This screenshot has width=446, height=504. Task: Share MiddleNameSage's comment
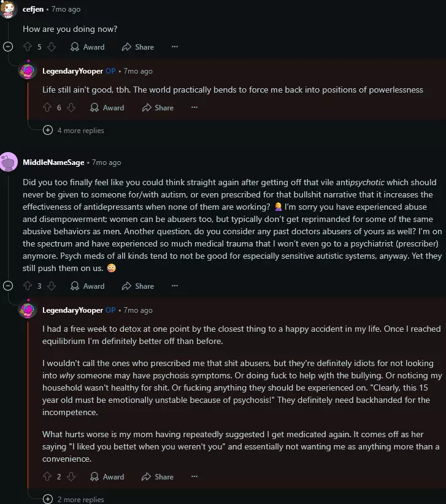138,286
